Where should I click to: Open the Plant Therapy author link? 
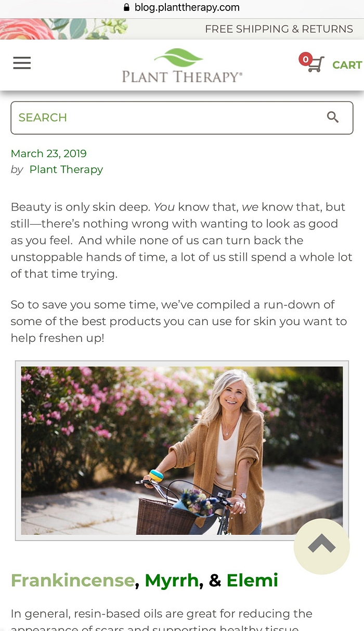point(66,170)
